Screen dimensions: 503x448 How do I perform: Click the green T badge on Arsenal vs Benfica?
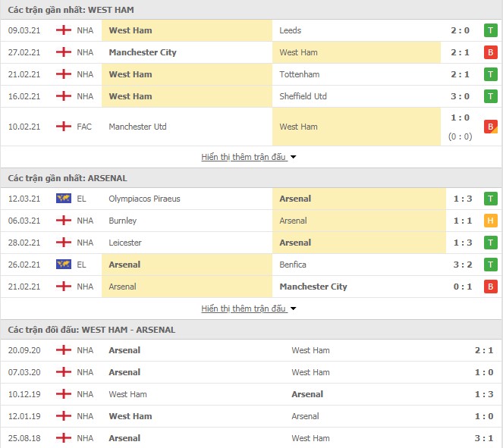pyautogui.click(x=491, y=265)
